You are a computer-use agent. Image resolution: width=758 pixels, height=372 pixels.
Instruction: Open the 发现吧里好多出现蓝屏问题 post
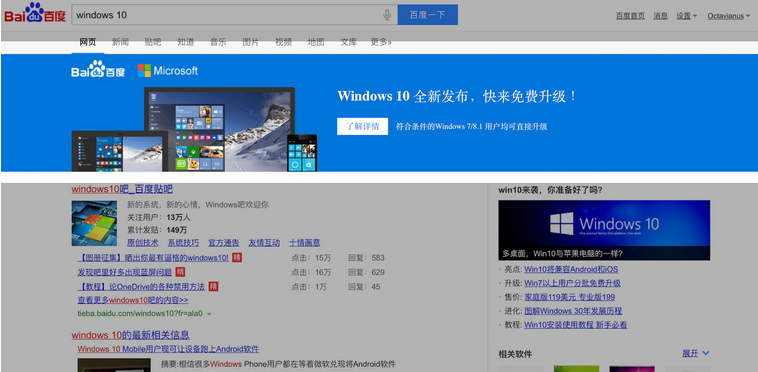125,272
